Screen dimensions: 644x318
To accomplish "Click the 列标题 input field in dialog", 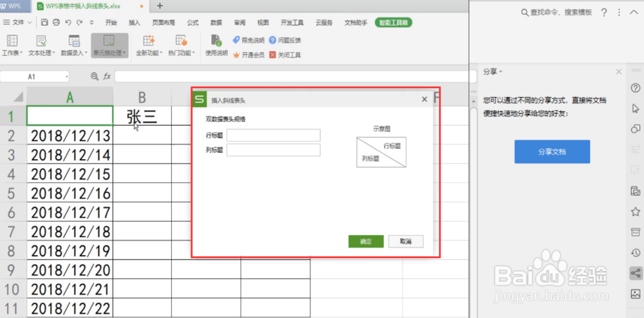I will (x=273, y=150).
